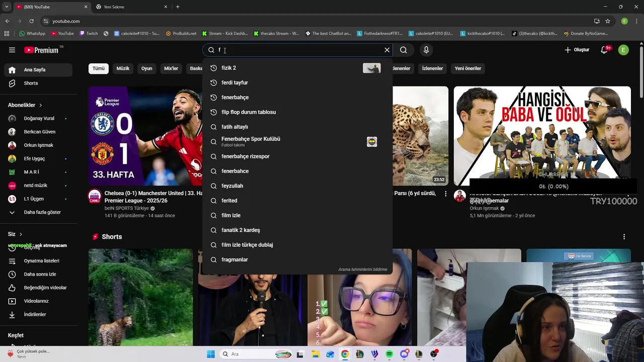Choose the 'fizik 2' history suggestion
The height and width of the screenshot is (362, 644).
tap(297, 68)
